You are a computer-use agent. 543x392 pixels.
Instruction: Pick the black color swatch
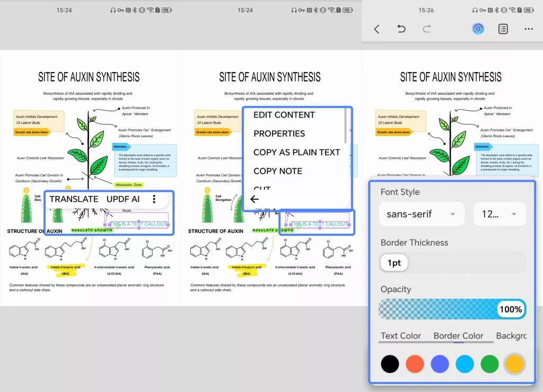(x=390, y=364)
